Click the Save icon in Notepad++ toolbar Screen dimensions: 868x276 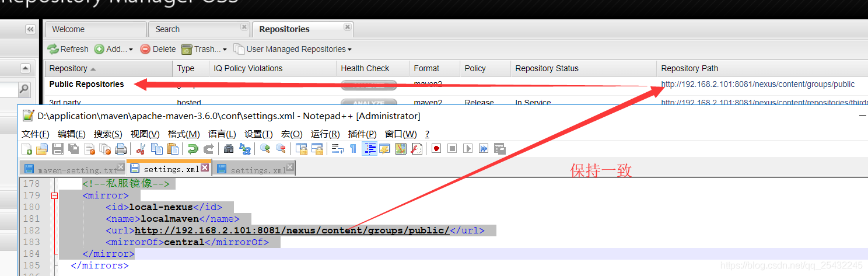click(58, 149)
